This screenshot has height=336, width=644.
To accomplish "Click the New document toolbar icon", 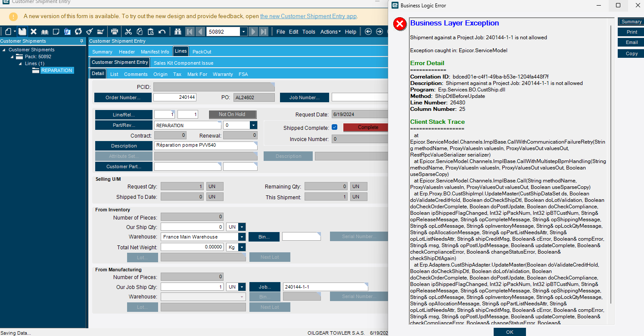I will [x=8, y=31].
